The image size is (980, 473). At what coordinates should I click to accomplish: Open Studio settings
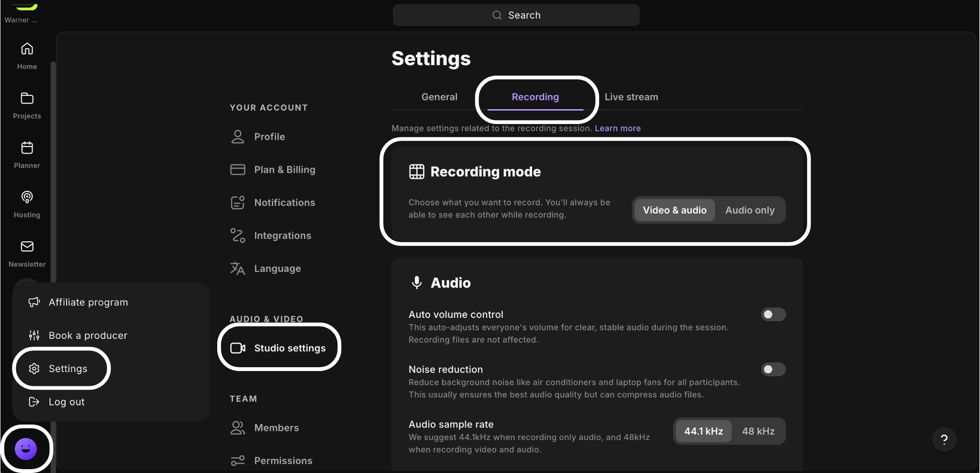[279, 348]
